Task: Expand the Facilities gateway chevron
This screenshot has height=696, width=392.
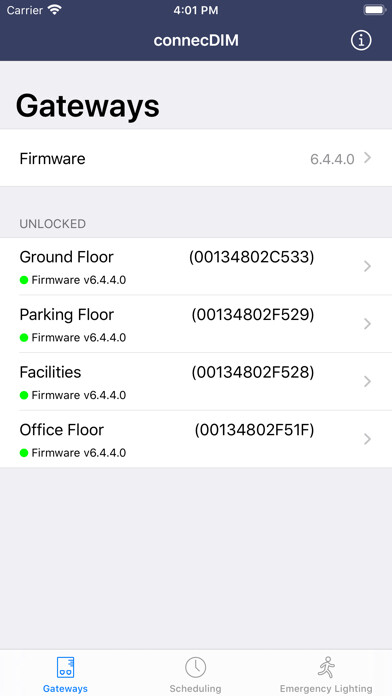Action: coord(367,382)
